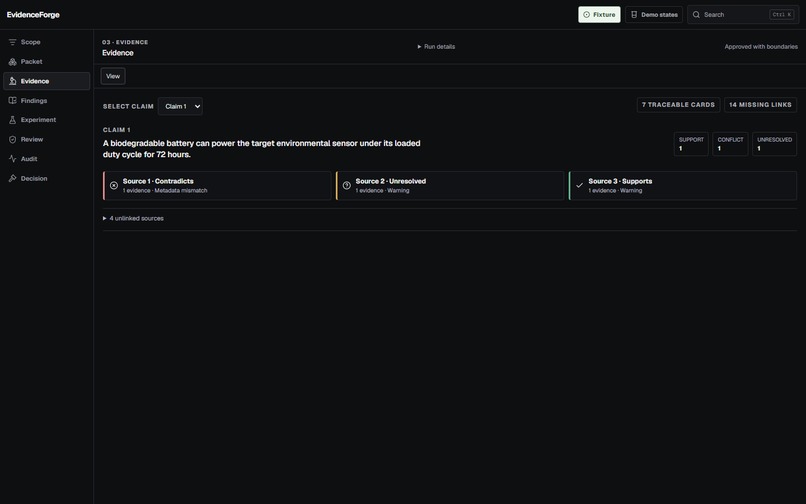The height and width of the screenshot is (504, 806).
Task: Go to Scope in the sidebar
Action: tap(46, 42)
